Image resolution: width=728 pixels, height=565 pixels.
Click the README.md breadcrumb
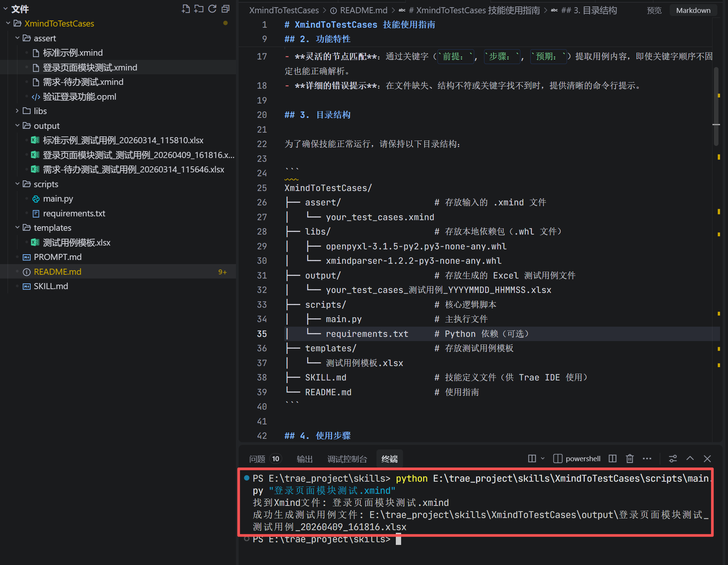click(364, 11)
